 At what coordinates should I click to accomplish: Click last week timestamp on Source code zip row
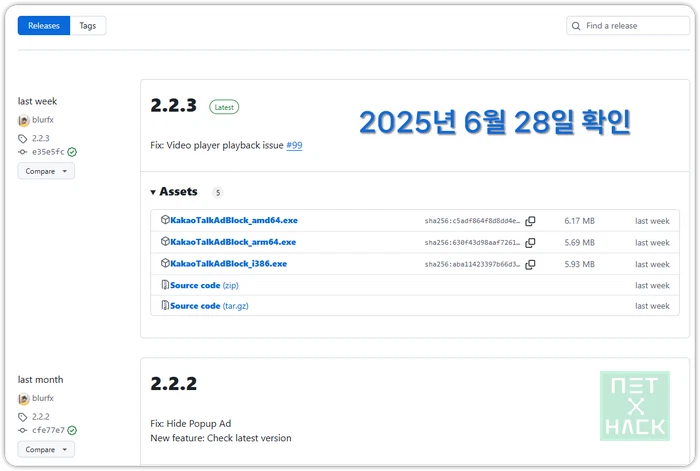click(x=652, y=285)
